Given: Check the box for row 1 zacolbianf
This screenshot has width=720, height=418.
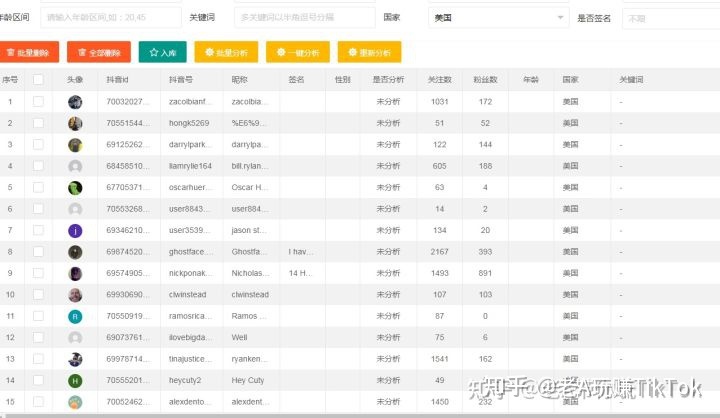Looking at the screenshot, I should pyautogui.click(x=38, y=102).
